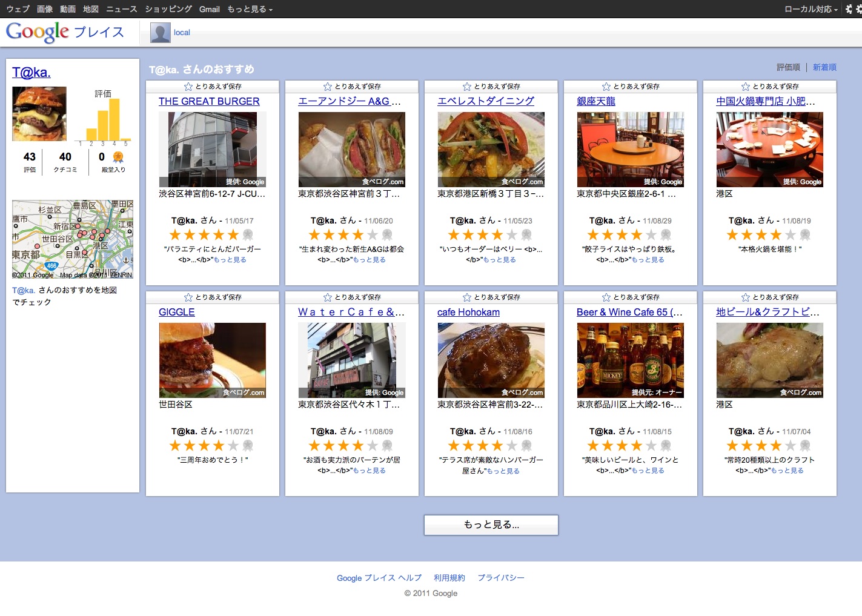The image size is (862, 616).
Task: Open the Beer & Wine Cafe bottles photo
Action: pyautogui.click(x=631, y=360)
